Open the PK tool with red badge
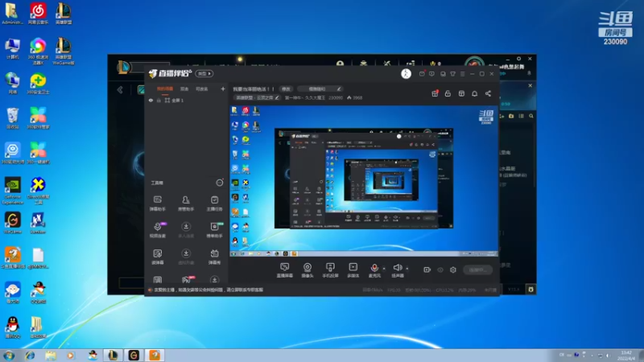 187,279
